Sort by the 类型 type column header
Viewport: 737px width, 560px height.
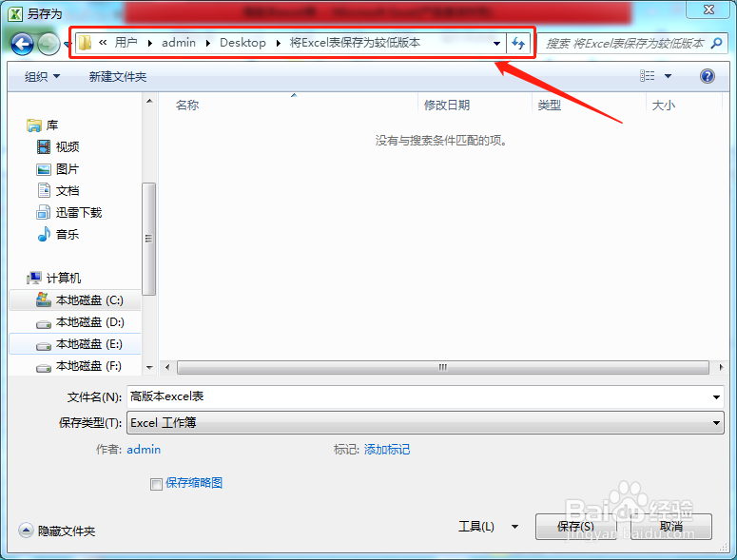coord(550,106)
